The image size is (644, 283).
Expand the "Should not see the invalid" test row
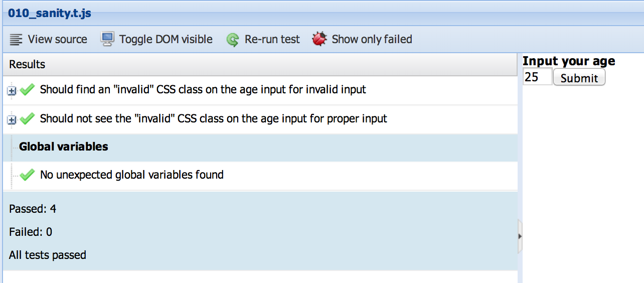pyautogui.click(x=12, y=120)
